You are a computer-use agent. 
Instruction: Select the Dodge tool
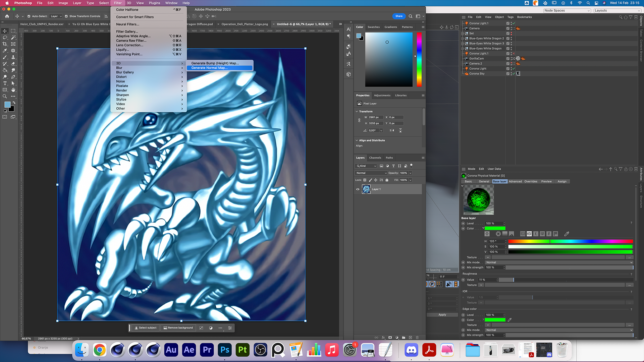coord(5,77)
